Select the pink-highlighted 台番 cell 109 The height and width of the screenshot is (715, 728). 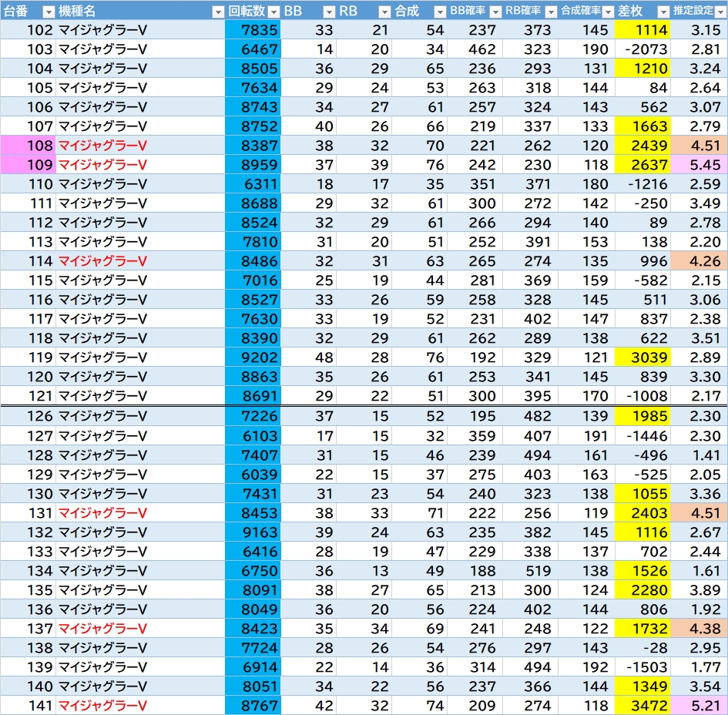(28, 164)
